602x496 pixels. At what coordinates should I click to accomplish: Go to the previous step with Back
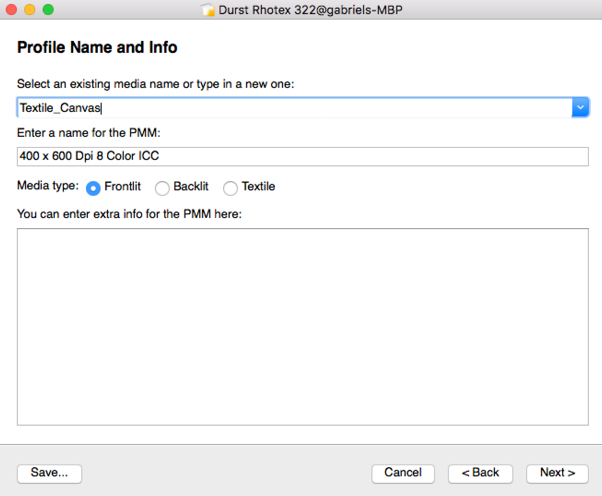pos(480,473)
